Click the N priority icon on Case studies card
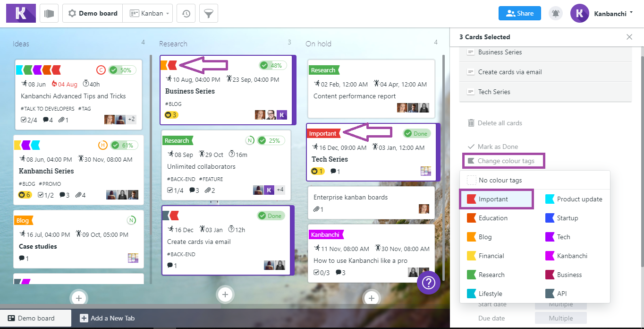Viewport: 644px width, 329px height. (x=131, y=220)
